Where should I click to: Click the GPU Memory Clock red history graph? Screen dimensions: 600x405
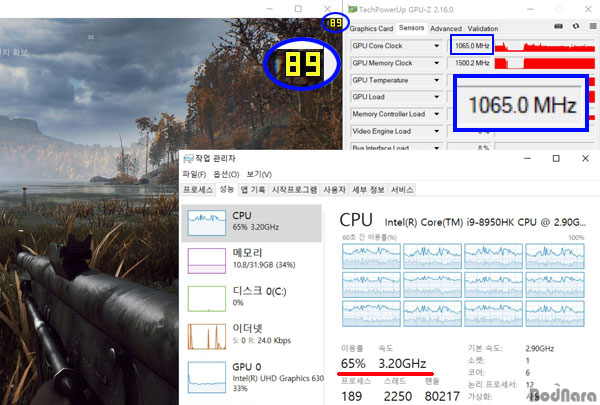coord(545,63)
